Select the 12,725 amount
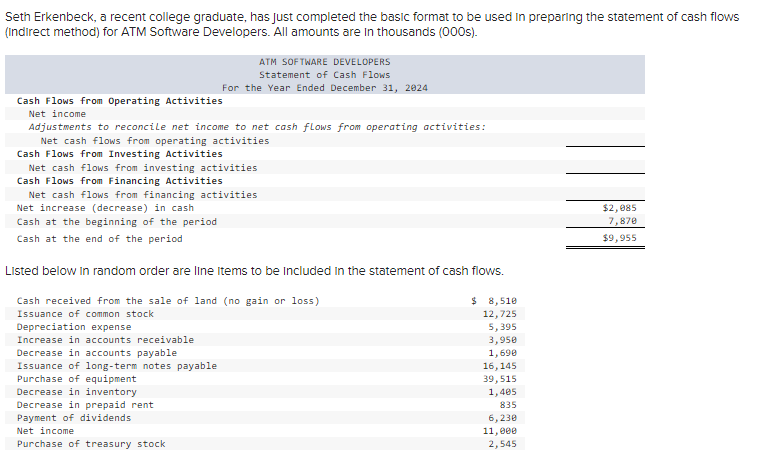This screenshot has width=777, height=467. (x=500, y=314)
